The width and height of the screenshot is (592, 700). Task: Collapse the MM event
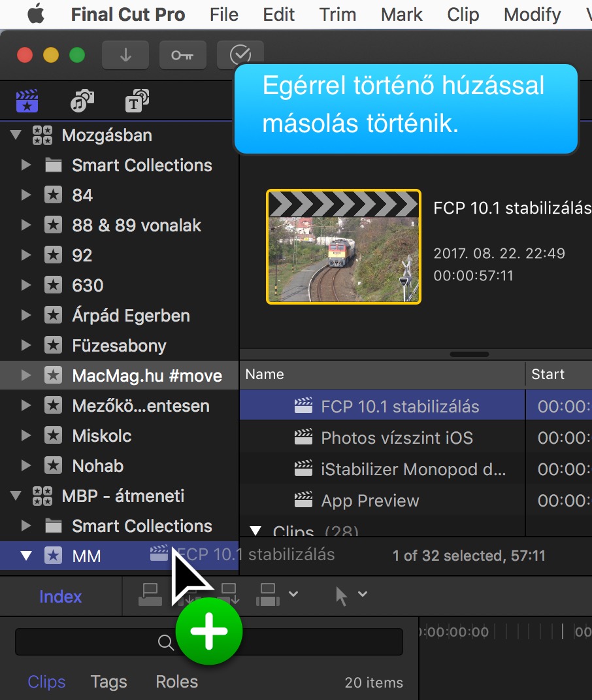(x=26, y=556)
